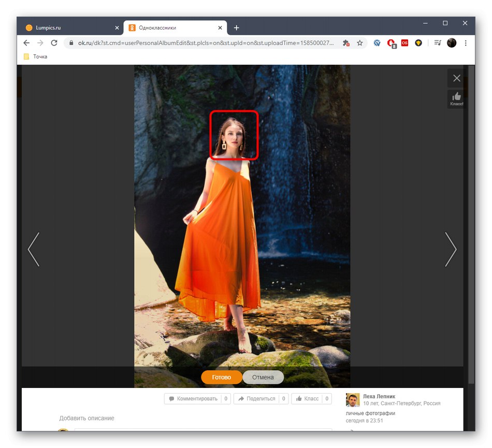This screenshot has height=448, width=492.
Task: Open the blue gear V extension icon
Action: click(x=378, y=43)
